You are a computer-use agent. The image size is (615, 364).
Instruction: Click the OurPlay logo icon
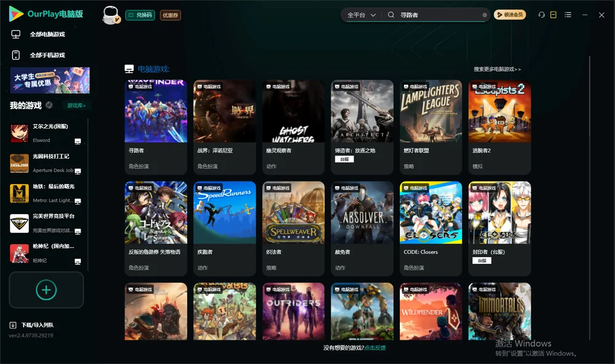[16, 14]
